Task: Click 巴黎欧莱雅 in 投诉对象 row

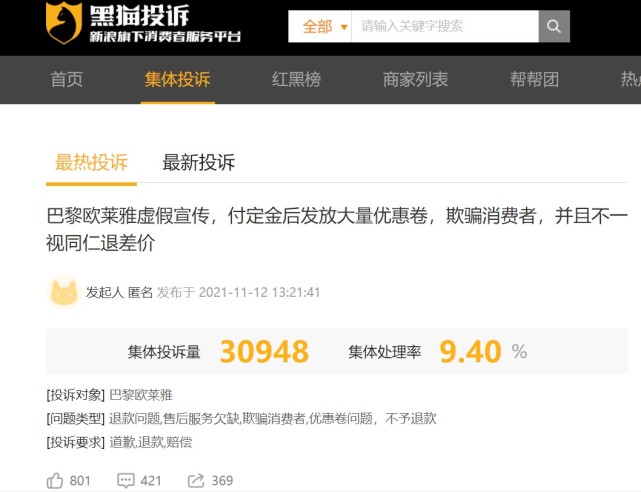Action: (x=141, y=395)
